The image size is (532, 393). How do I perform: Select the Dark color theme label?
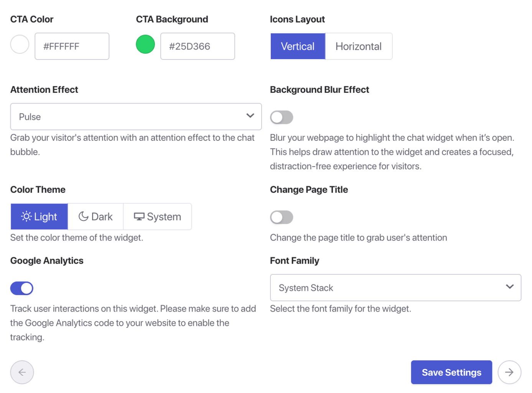click(x=102, y=217)
